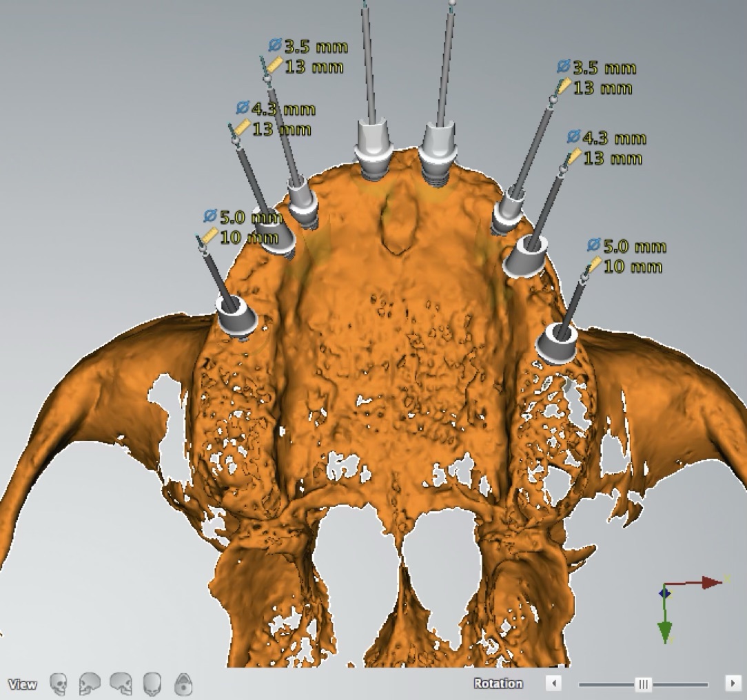This screenshot has height=700, width=747.
Task: Click the upper-left 13 mm length label
Action: click(x=314, y=68)
